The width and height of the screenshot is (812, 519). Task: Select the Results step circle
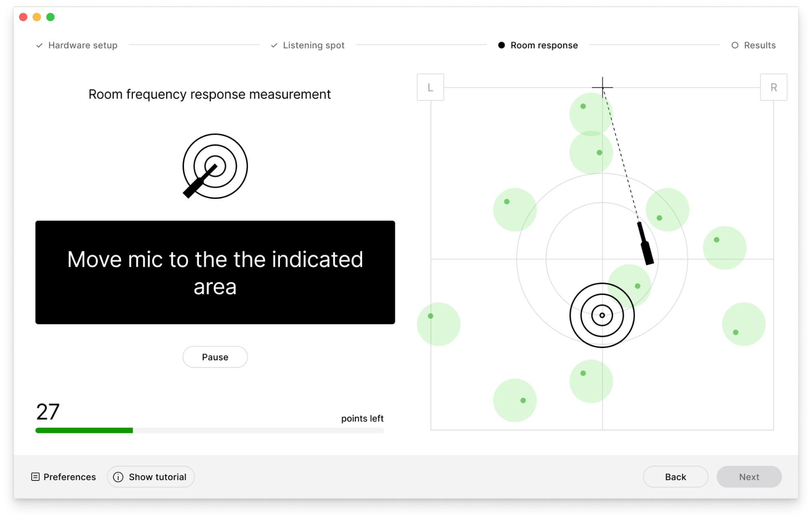[734, 45]
